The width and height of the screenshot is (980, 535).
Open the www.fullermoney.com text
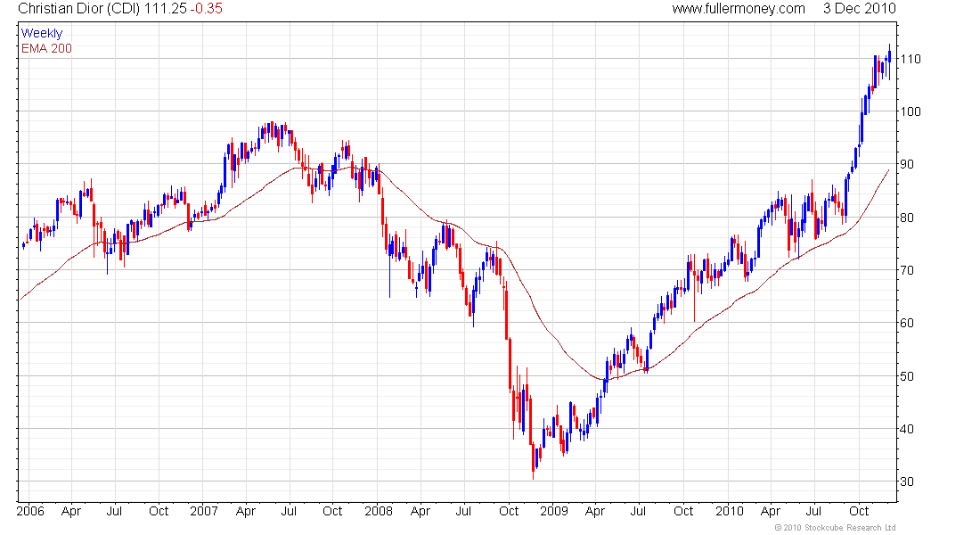(x=739, y=9)
